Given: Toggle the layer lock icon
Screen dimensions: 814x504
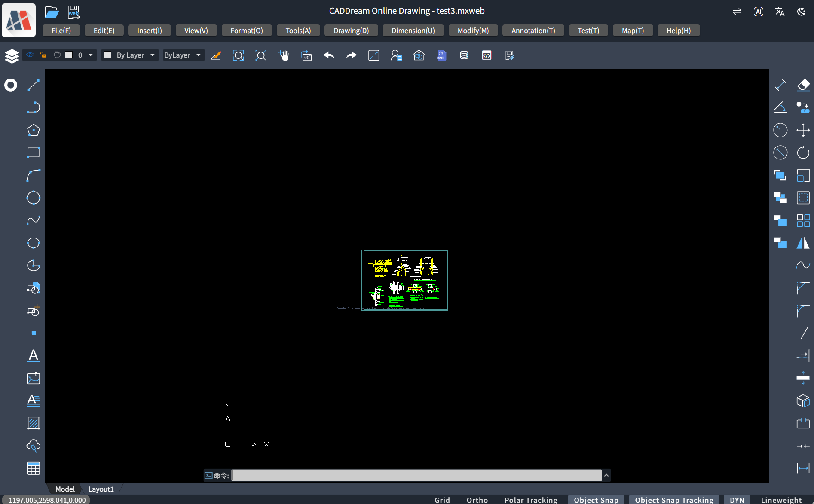Looking at the screenshot, I should point(43,55).
